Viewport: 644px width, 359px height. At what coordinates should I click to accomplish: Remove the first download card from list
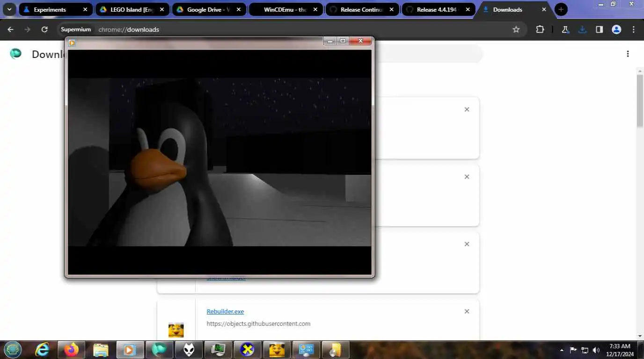pos(467,109)
